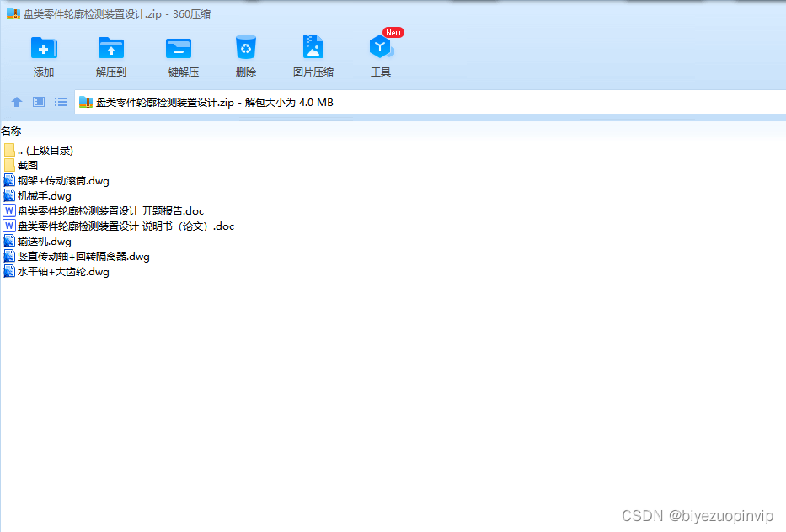Click the 截图 folder icon
786x532 pixels.
(x=9, y=165)
